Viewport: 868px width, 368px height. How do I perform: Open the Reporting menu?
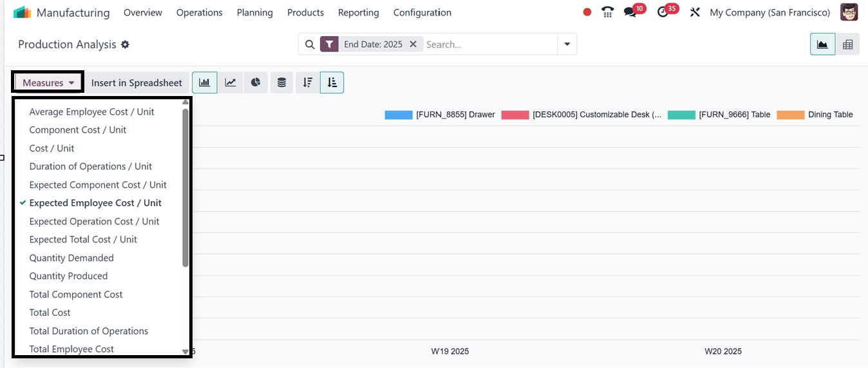[x=358, y=12]
